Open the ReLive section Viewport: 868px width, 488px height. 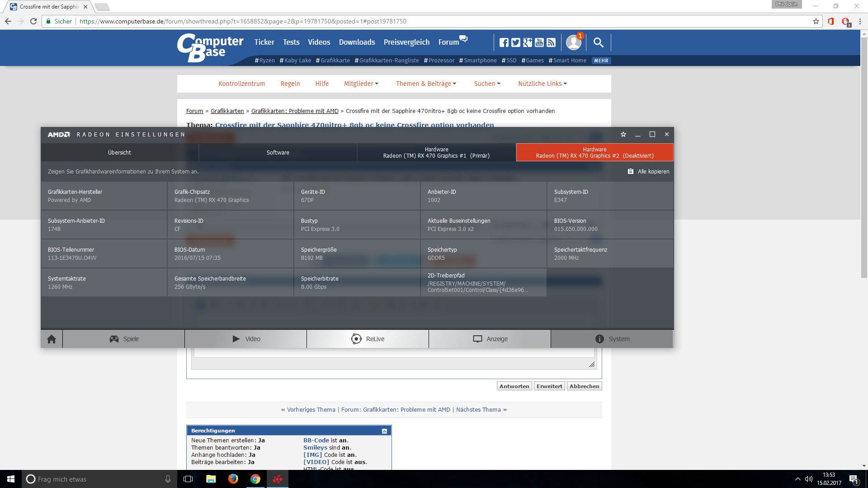[x=368, y=339]
